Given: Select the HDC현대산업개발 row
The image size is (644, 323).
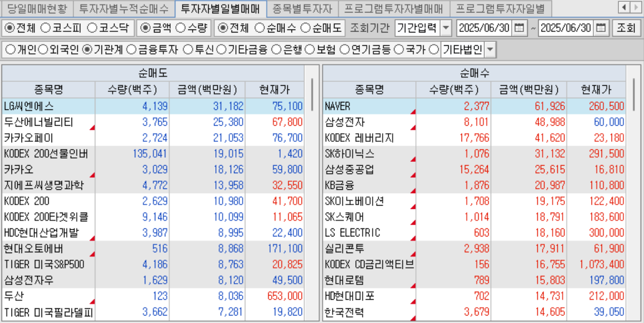Looking at the screenshot, I should tap(153, 233).
